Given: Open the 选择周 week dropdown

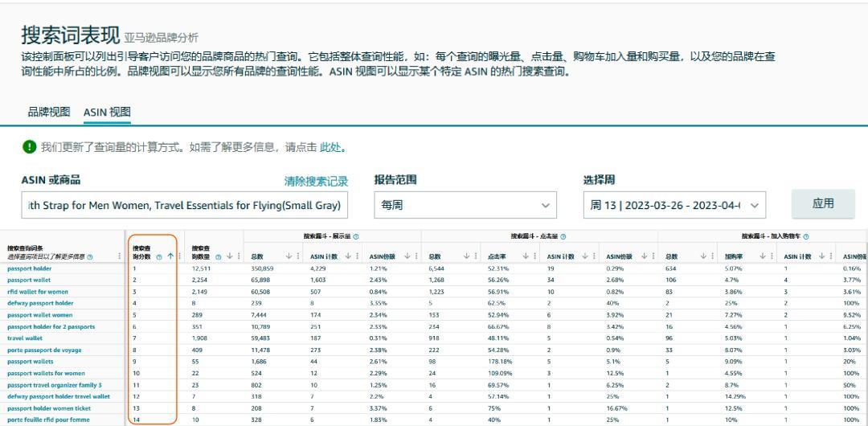Looking at the screenshot, I should click(674, 205).
